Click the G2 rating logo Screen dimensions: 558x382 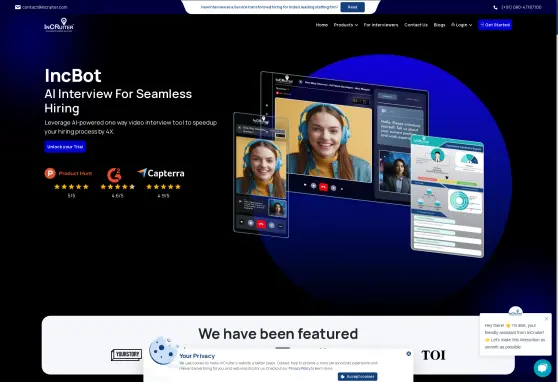[x=114, y=174]
